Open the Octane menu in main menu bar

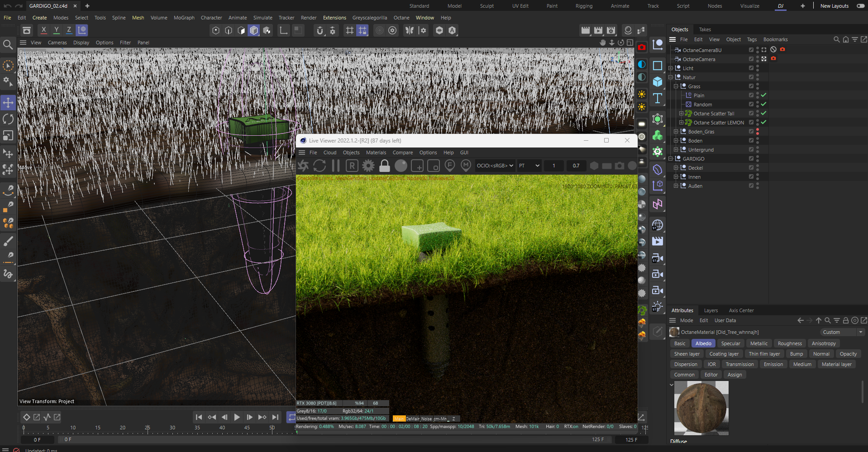click(401, 18)
